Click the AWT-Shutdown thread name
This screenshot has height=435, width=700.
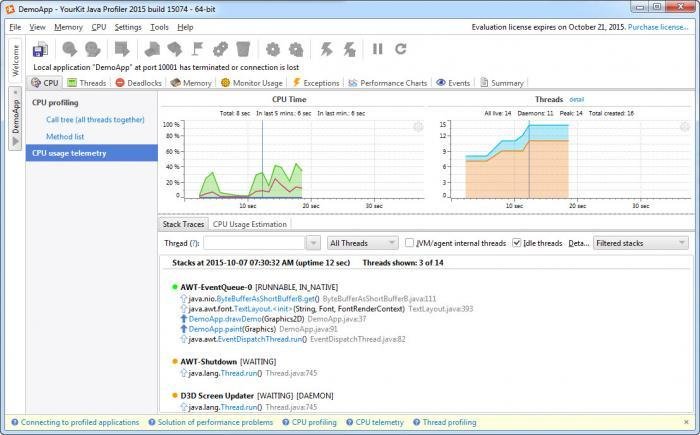point(208,361)
